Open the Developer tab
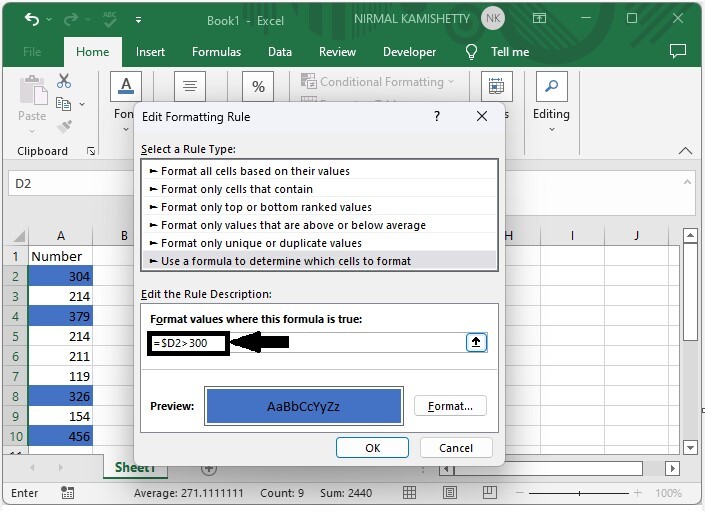 coord(409,52)
